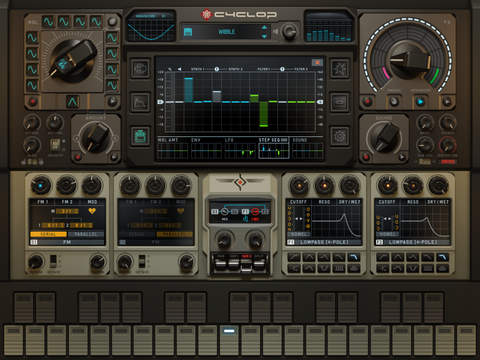Step to previous preset with the up arrow
480x360 pixels.
coord(264,28)
